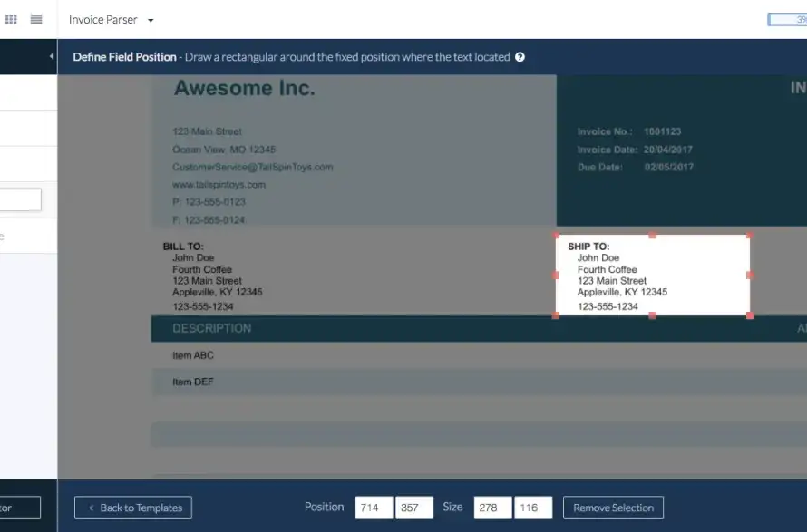Click the Position X field showing 714
Viewport: 807px width, 532px height.
373,508
